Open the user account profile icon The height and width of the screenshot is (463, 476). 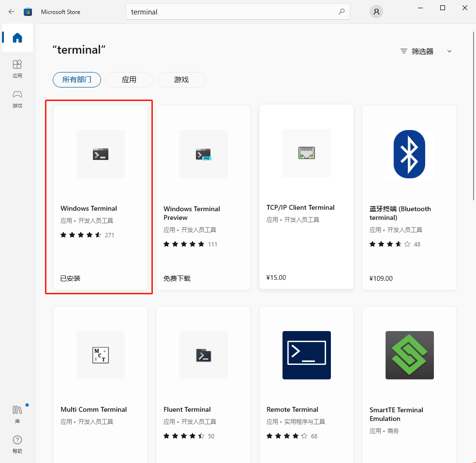[376, 12]
